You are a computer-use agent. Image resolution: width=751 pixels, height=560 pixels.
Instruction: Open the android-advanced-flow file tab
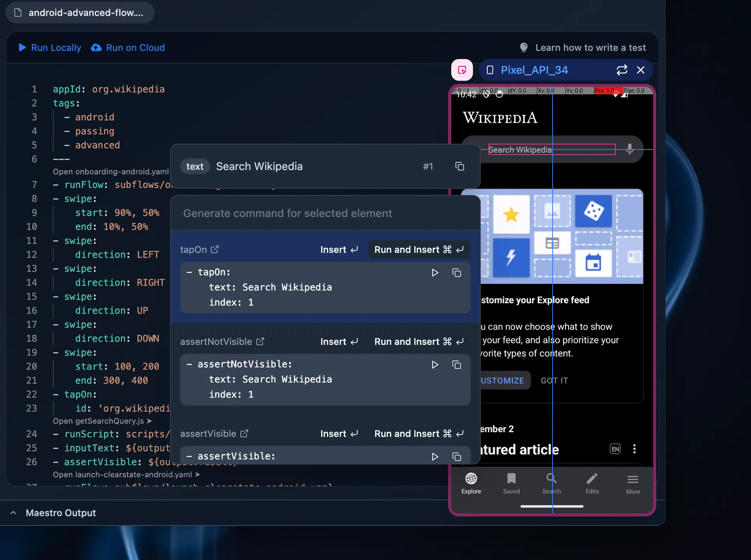pos(80,12)
